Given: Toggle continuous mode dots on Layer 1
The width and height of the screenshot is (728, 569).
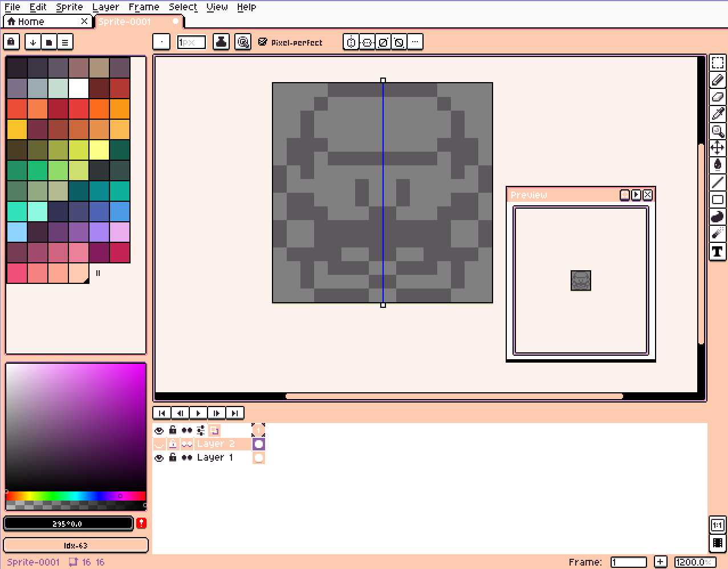Looking at the screenshot, I should coord(187,458).
